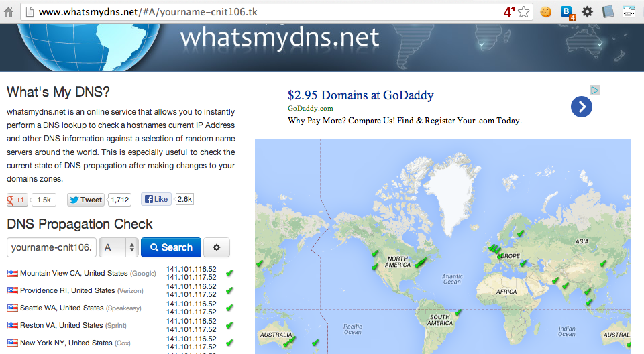Screen dimensions: 644x354
Task: Click the US flag beside New York NY
Action: pyautogui.click(x=13, y=343)
